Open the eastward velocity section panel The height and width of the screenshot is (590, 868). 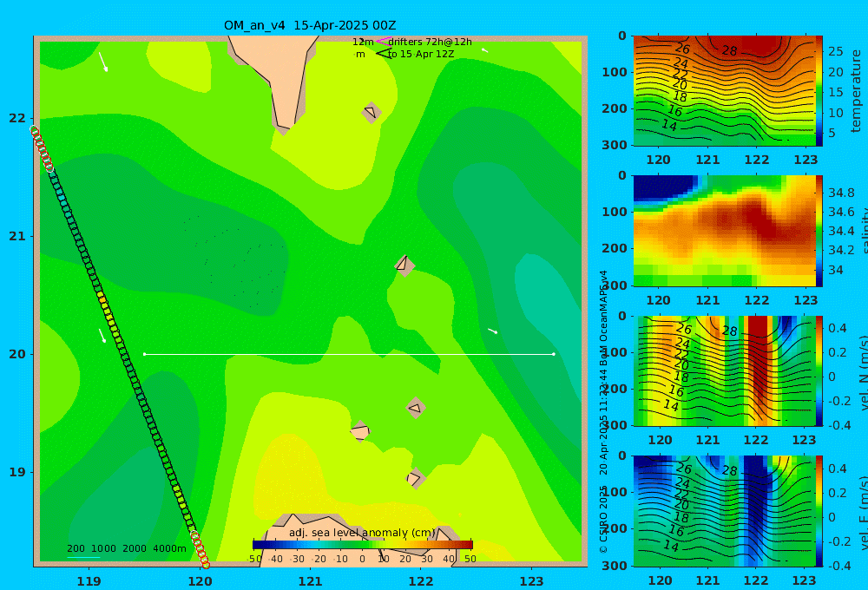point(724,511)
